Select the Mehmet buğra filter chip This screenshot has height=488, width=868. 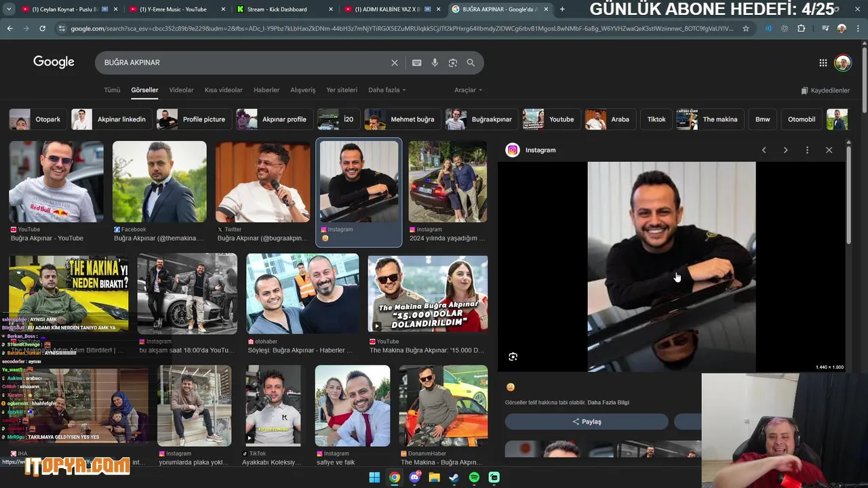[x=403, y=119]
